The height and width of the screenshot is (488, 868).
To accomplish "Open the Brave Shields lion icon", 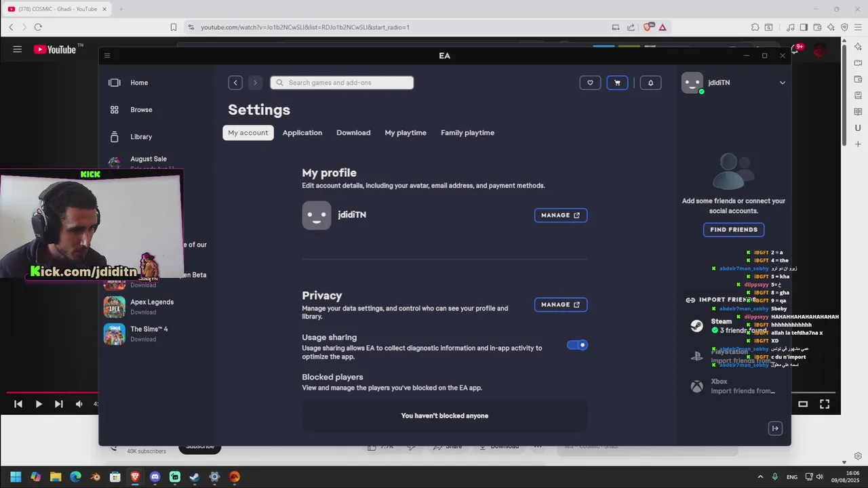I will [x=648, y=27].
